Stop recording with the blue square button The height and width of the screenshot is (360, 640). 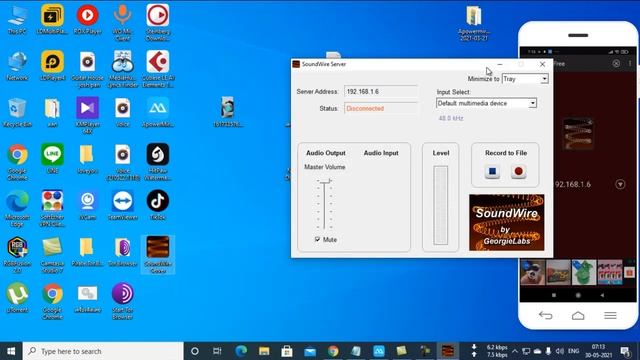pos(492,171)
